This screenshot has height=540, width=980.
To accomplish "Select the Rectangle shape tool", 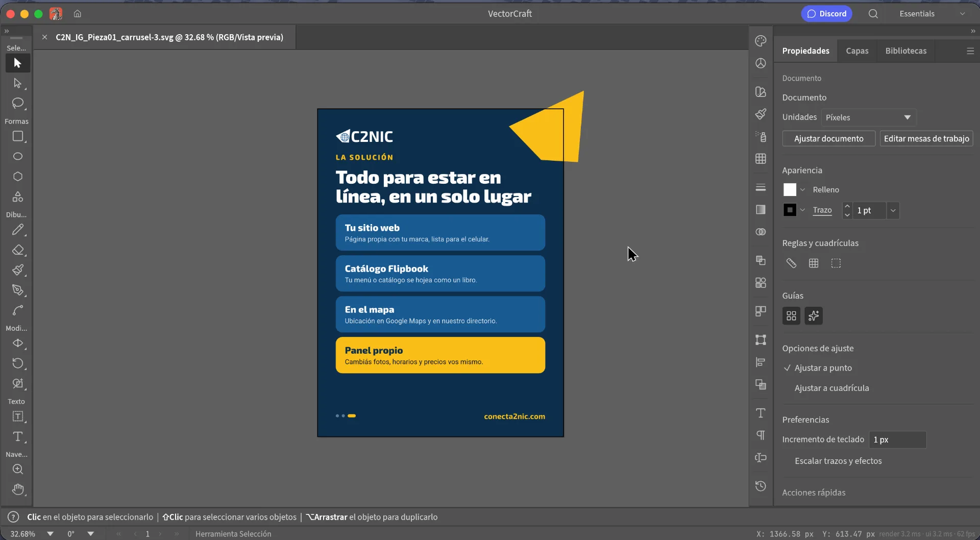I will click(x=18, y=136).
